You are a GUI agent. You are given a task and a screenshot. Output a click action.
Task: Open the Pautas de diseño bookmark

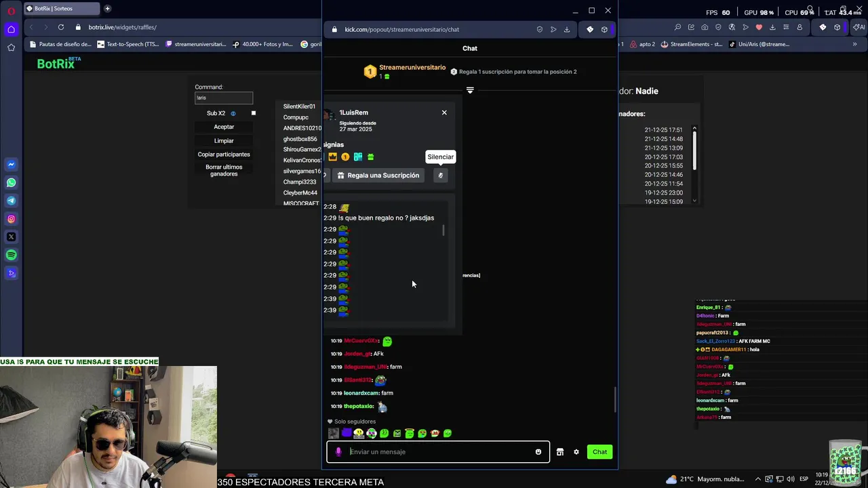60,44
